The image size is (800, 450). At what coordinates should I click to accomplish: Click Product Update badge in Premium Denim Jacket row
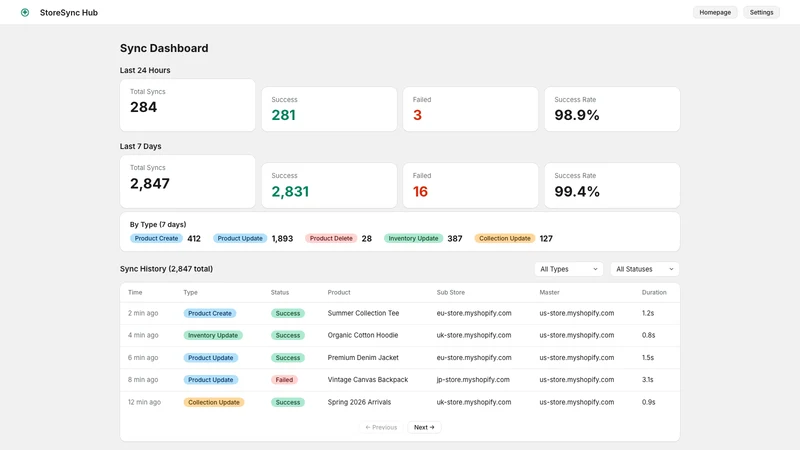[x=211, y=358]
